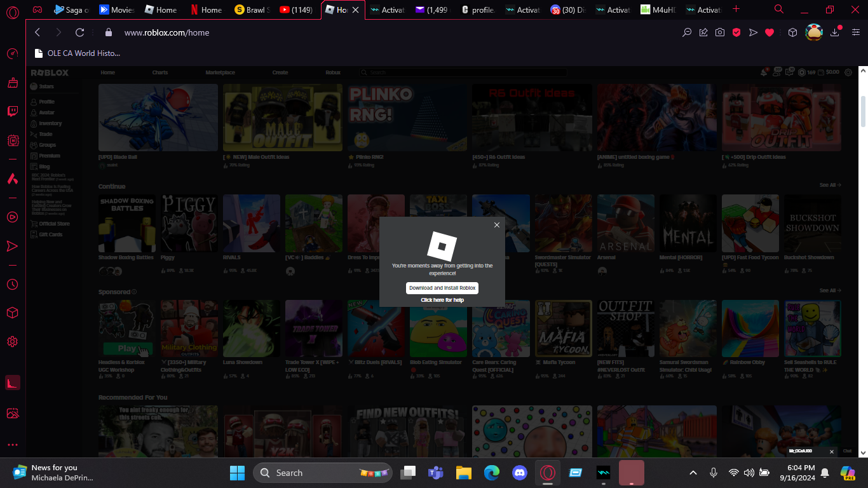
Task: Open the Downloads icon in toolbar
Action: [x=836, y=32]
